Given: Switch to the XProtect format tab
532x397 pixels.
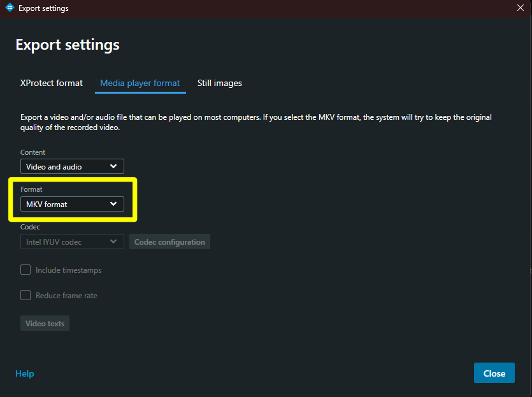Looking at the screenshot, I should (x=52, y=83).
